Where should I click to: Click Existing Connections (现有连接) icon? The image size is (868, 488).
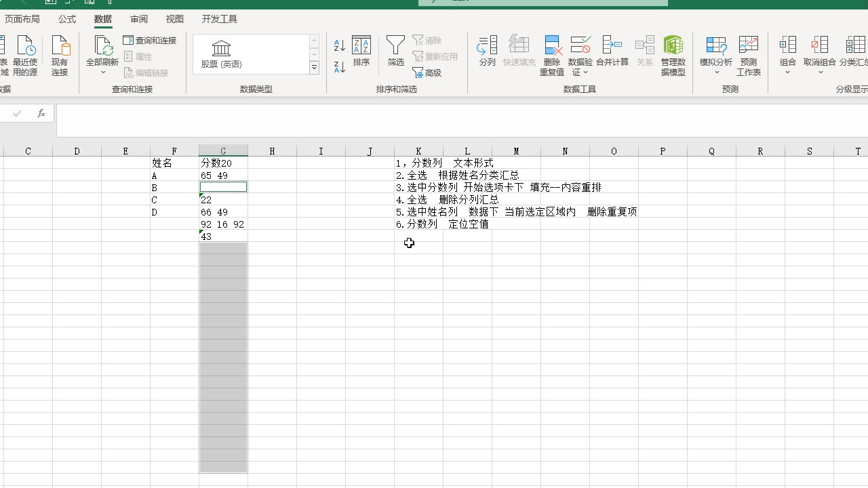[x=60, y=56]
